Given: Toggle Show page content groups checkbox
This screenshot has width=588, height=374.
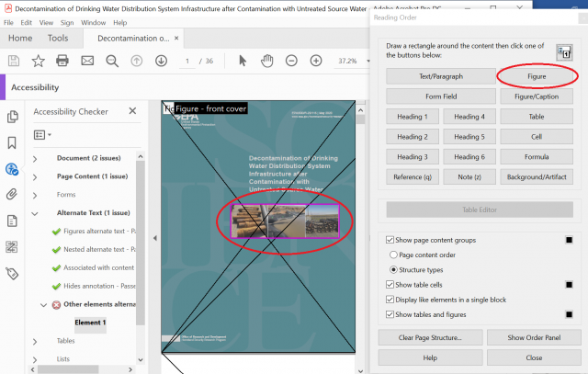Looking at the screenshot, I should pyautogui.click(x=390, y=240).
